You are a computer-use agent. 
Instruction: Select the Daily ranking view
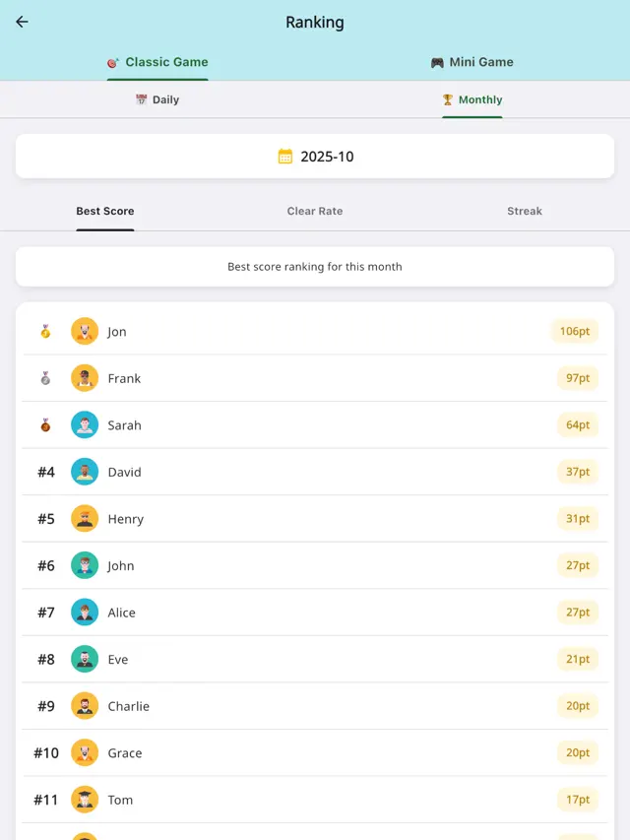click(157, 99)
